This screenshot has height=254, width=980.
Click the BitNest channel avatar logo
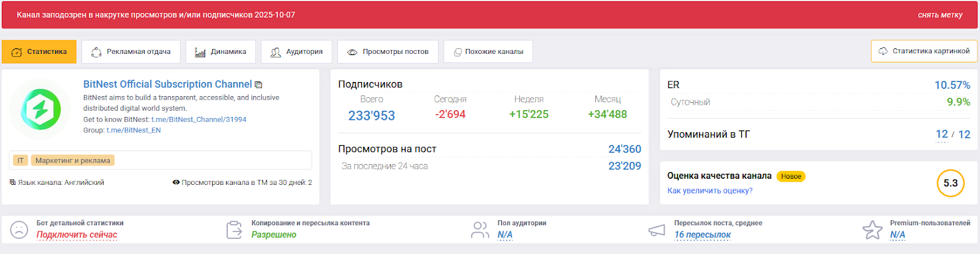[41, 110]
